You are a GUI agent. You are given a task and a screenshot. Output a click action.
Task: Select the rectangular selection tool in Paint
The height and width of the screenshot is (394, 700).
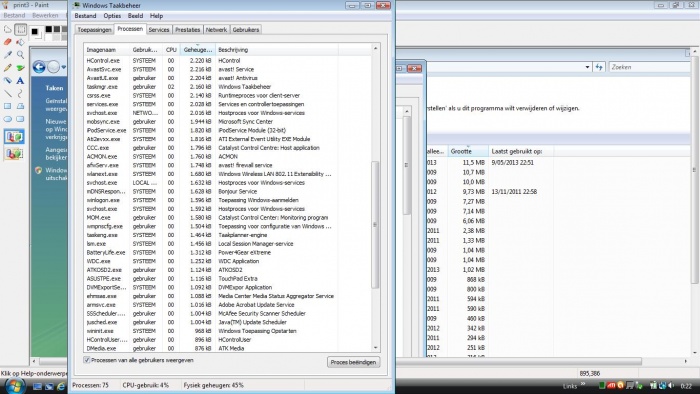pyautogui.click(x=20, y=29)
